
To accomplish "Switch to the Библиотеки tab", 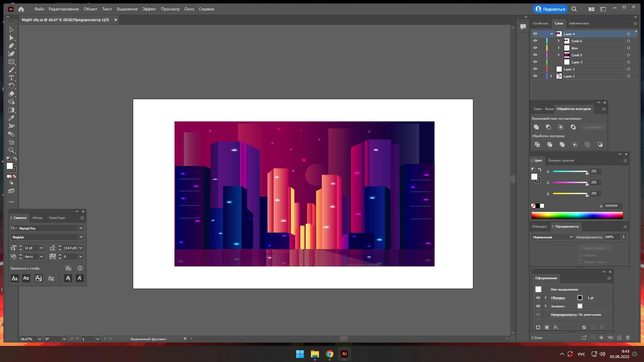I will click(579, 23).
